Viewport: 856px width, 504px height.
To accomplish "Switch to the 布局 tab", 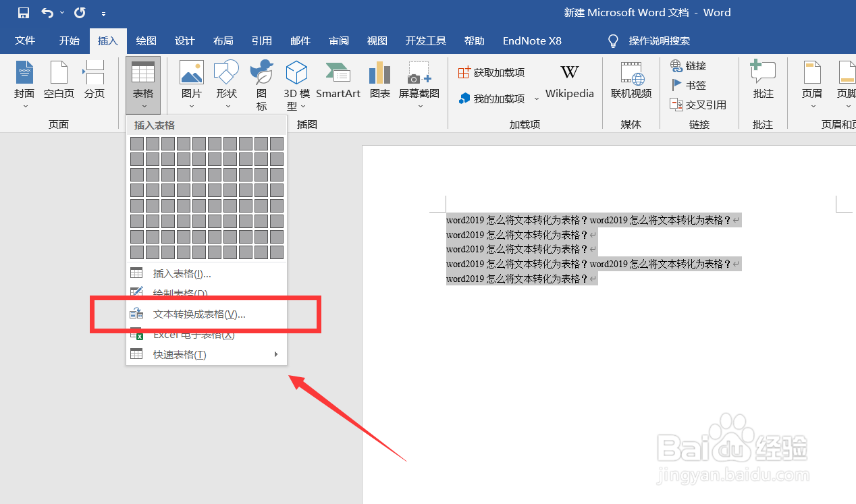I will coord(223,40).
